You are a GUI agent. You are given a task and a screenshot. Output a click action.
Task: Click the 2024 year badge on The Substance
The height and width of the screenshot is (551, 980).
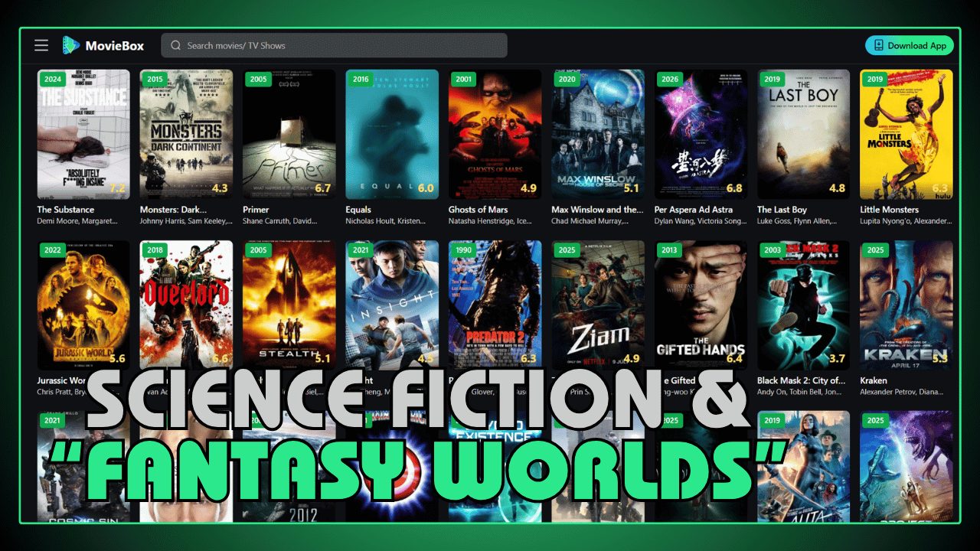54,80
